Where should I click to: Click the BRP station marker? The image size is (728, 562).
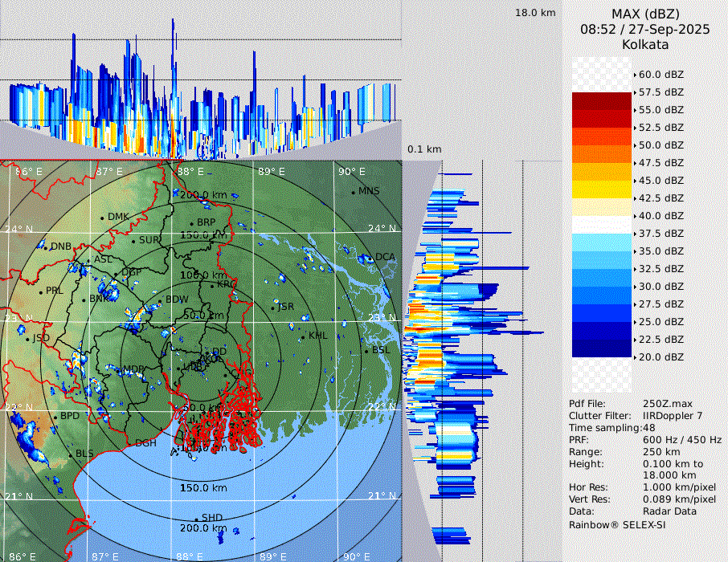[192, 223]
